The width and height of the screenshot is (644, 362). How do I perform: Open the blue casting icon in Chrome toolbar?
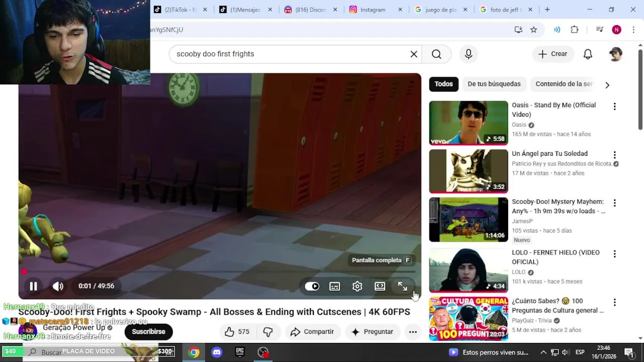(557, 30)
